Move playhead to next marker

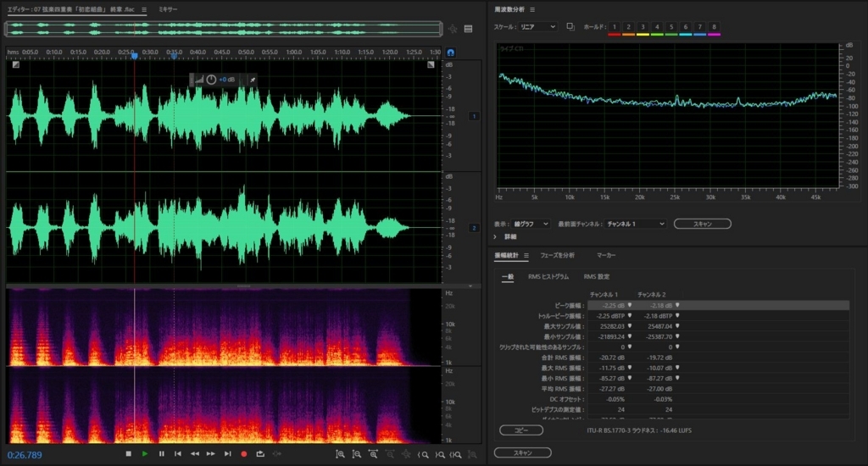(227, 454)
